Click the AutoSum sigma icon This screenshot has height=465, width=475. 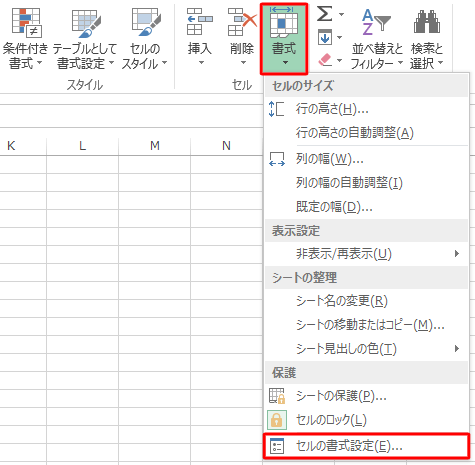coord(324,14)
